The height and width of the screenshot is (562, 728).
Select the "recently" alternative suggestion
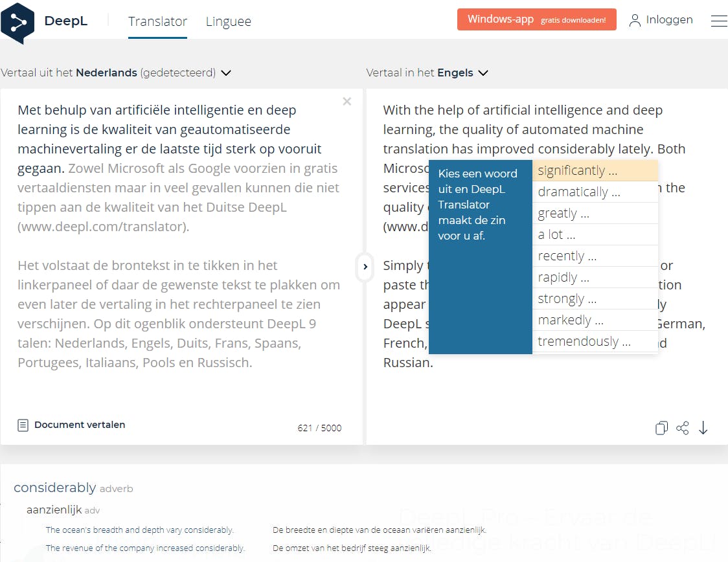[x=567, y=256]
